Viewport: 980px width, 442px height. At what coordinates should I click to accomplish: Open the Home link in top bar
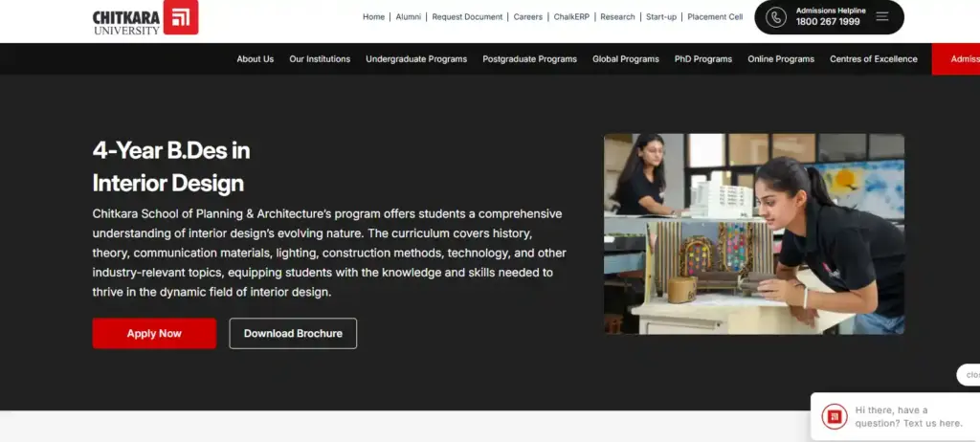point(373,17)
